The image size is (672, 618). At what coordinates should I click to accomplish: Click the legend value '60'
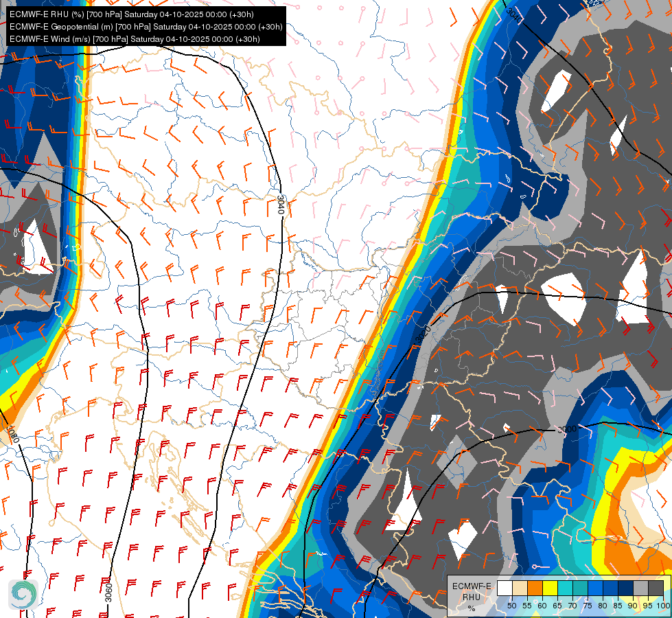542,606
